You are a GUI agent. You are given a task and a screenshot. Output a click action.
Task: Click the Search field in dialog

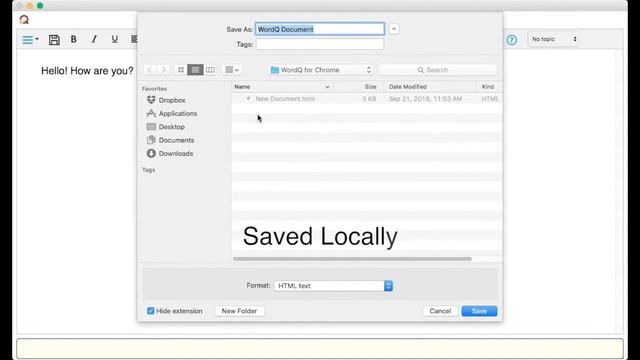pyautogui.click(x=438, y=70)
